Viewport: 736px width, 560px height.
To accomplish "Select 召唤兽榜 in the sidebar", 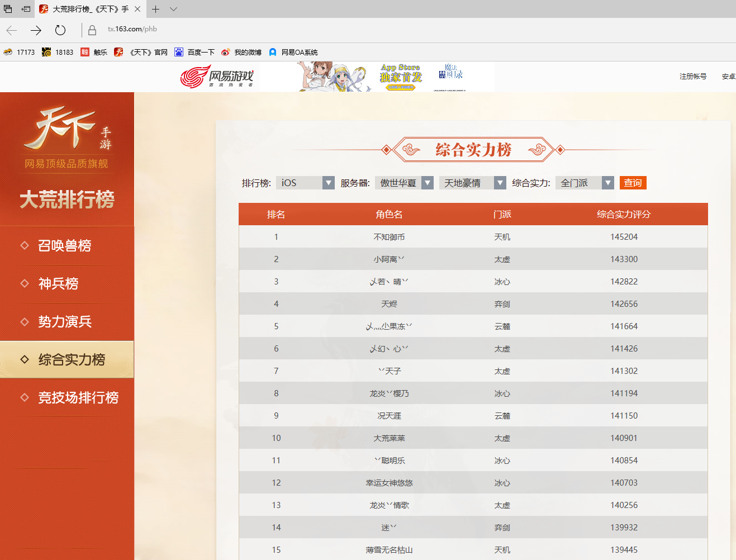I will point(64,245).
